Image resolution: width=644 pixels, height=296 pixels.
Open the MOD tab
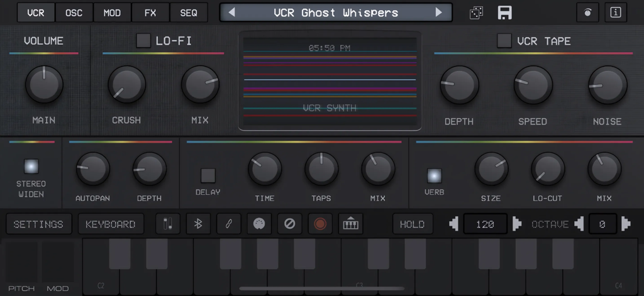pos(112,13)
